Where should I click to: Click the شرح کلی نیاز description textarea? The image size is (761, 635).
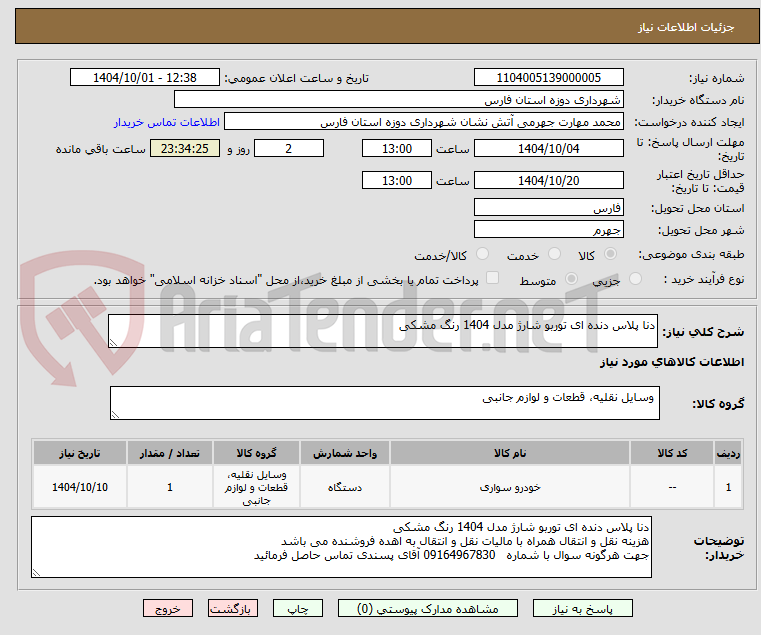click(x=383, y=331)
